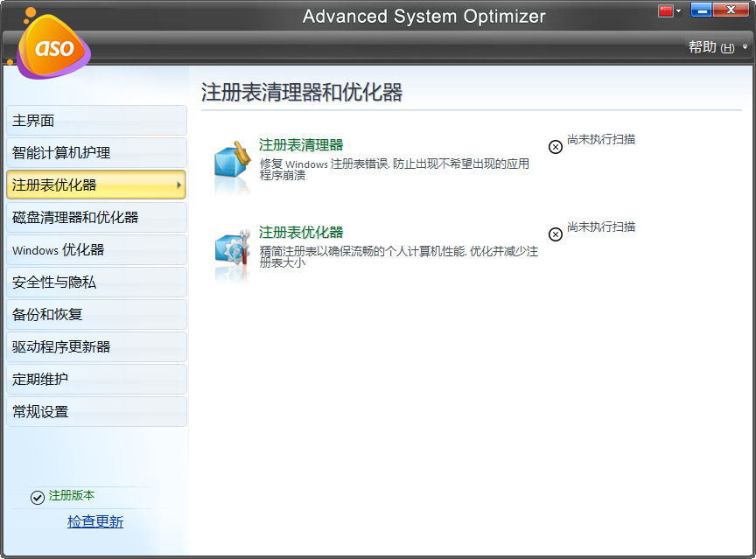This screenshot has width=756, height=559.
Task: Open 磁盘清理器和优化器 section
Action: 96,217
